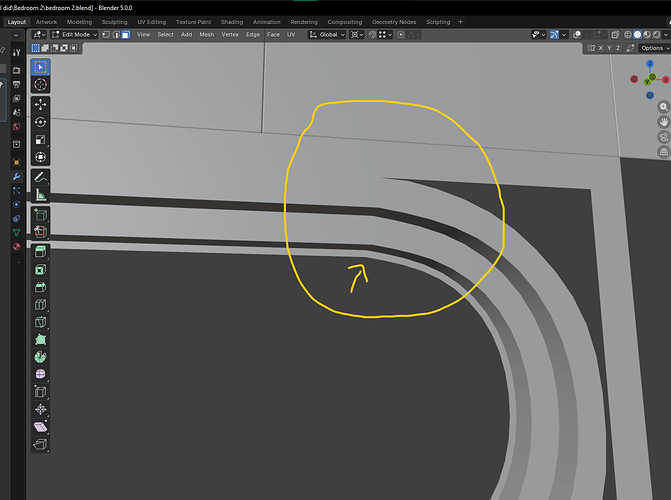Select the Add Cube tool

point(41,214)
